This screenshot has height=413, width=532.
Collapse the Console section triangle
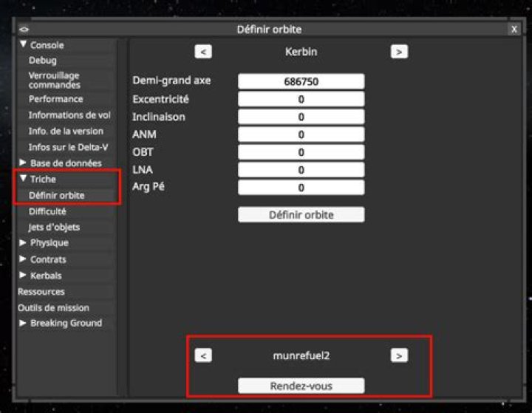[23, 44]
